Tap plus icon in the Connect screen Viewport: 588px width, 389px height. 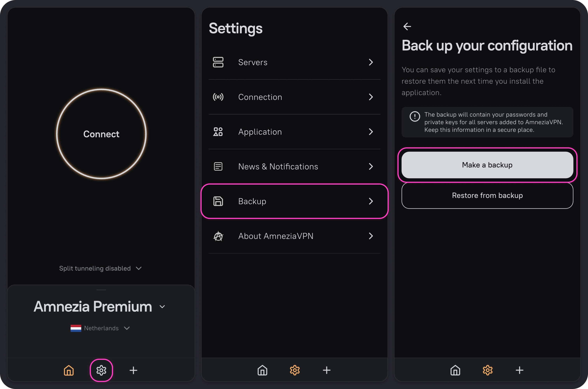point(133,370)
